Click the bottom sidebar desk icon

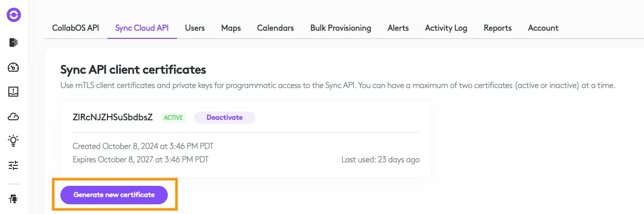(x=14, y=199)
